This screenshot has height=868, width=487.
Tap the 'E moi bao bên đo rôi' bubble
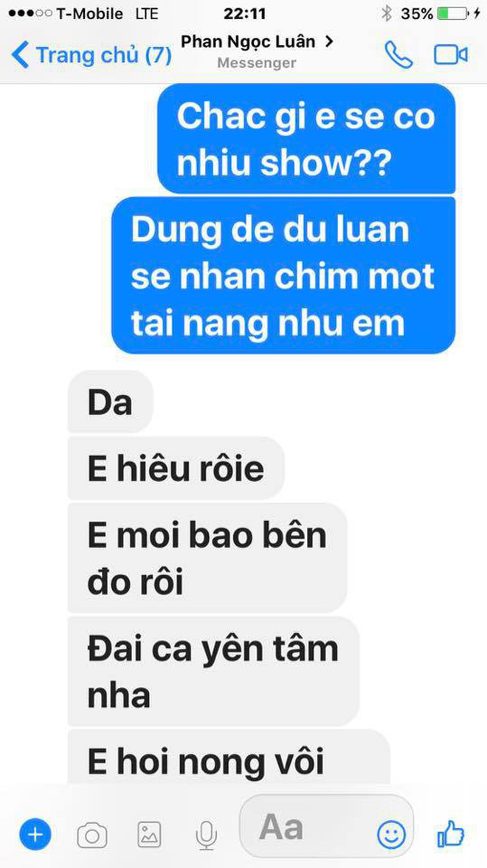point(207,559)
